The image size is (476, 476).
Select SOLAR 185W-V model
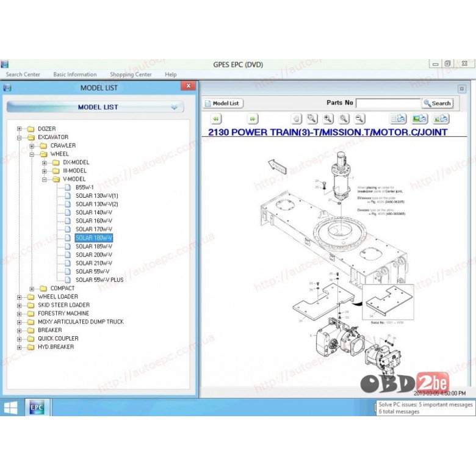point(94,246)
